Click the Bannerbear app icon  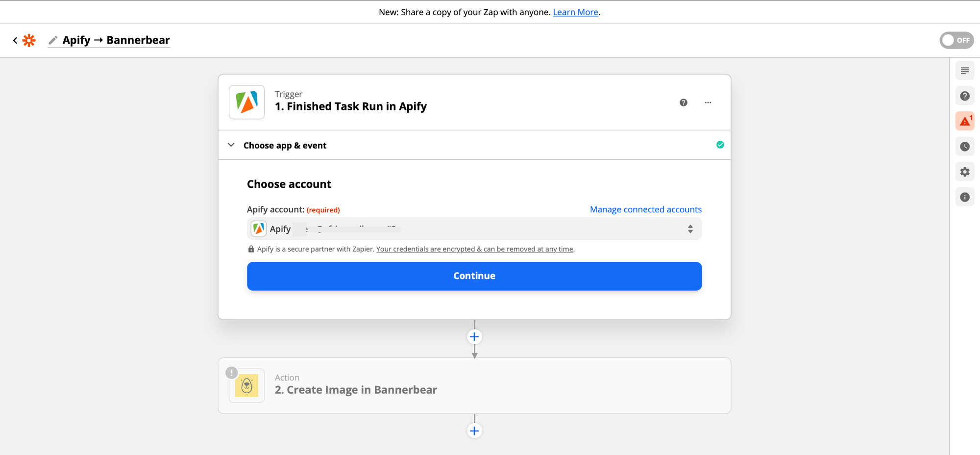(247, 386)
